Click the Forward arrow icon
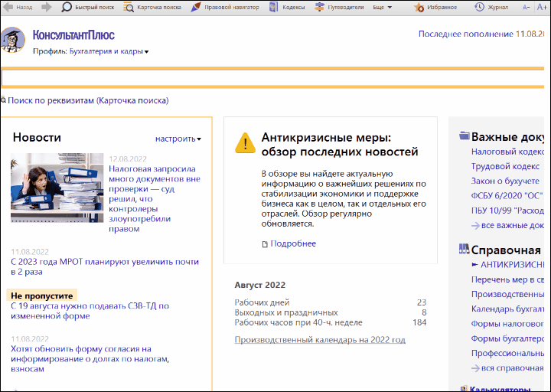Viewport: 551px width, 392px height. pos(47,7)
